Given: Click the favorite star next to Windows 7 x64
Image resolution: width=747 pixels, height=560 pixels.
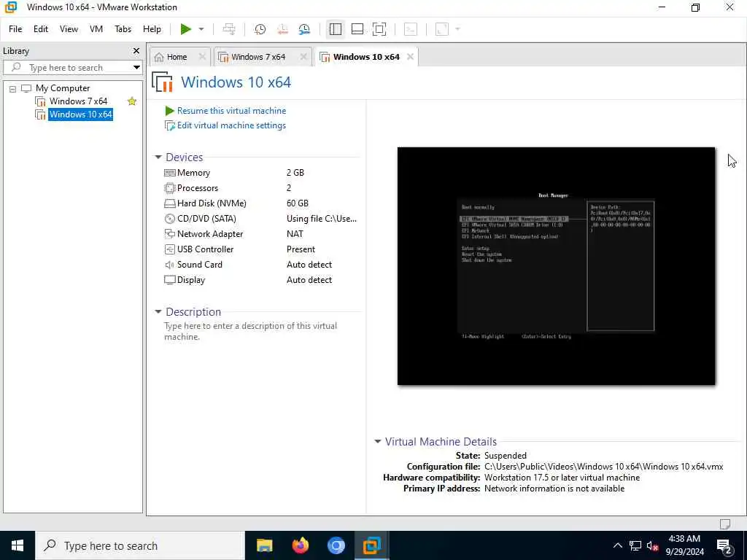Looking at the screenshot, I should (132, 101).
